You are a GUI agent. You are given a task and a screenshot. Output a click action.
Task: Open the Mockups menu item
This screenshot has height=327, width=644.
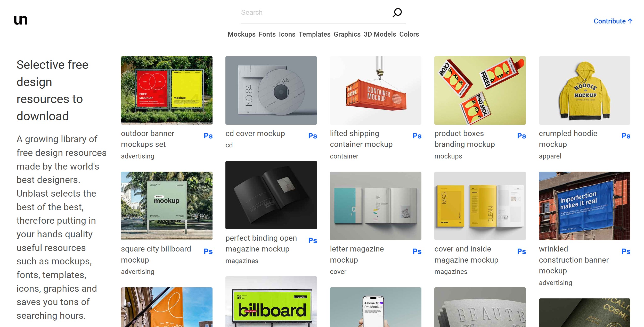[x=241, y=34]
